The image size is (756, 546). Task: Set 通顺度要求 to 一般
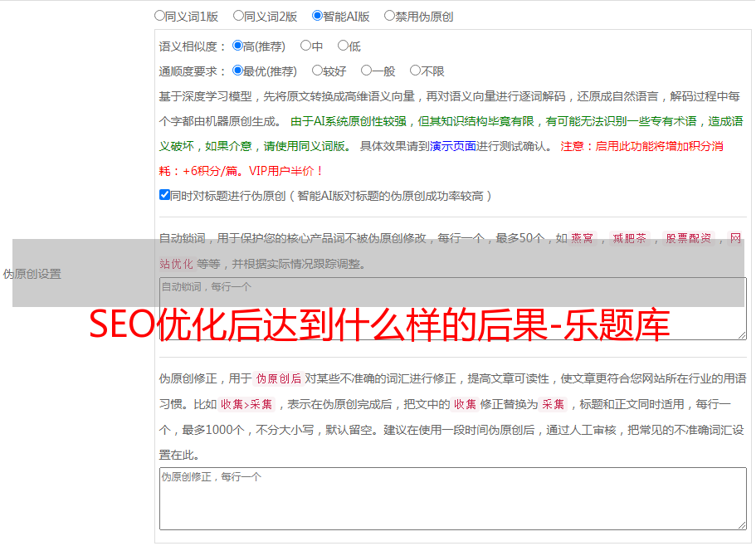point(367,71)
